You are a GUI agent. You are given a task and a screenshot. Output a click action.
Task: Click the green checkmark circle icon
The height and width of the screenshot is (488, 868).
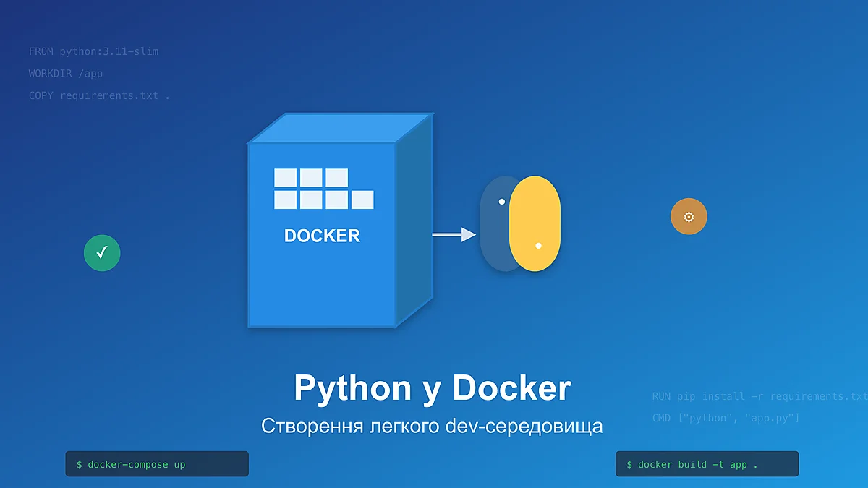(102, 253)
